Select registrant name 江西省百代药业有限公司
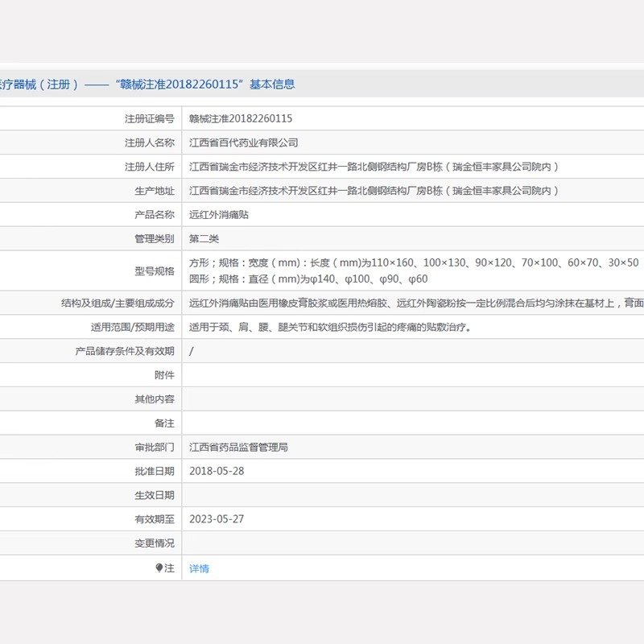This screenshot has height=644, width=644. click(x=244, y=142)
